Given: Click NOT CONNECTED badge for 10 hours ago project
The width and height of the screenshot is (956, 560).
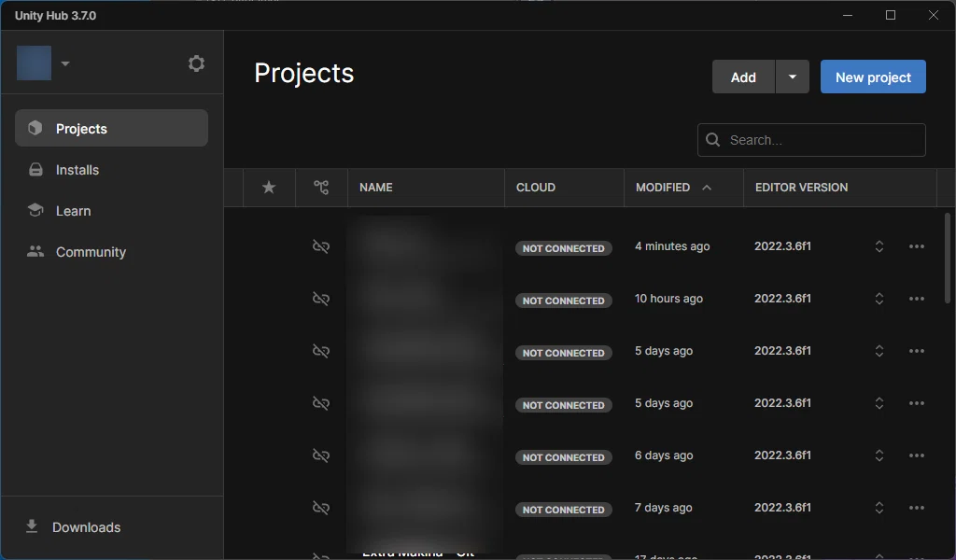Looking at the screenshot, I should (x=563, y=301).
